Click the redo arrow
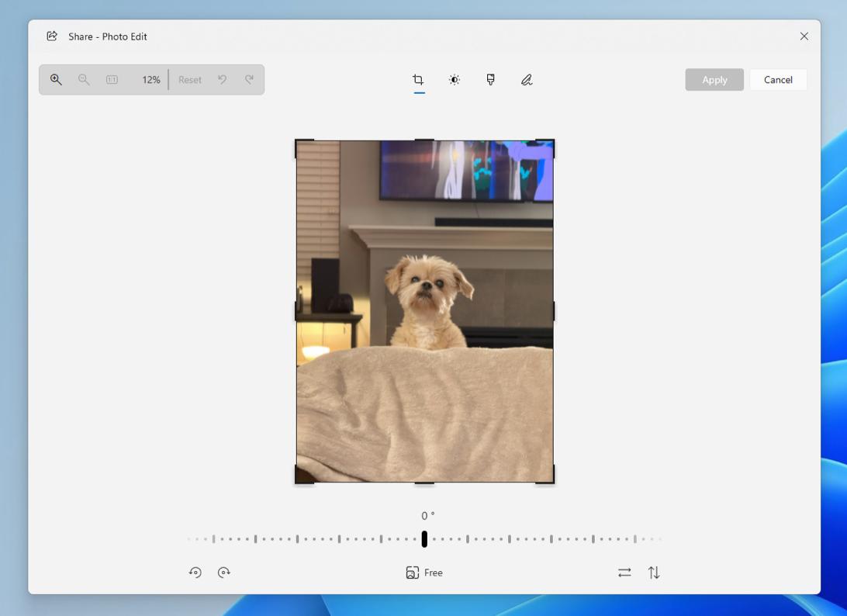The height and width of the screenshot is (616, 847). [249, 80]
